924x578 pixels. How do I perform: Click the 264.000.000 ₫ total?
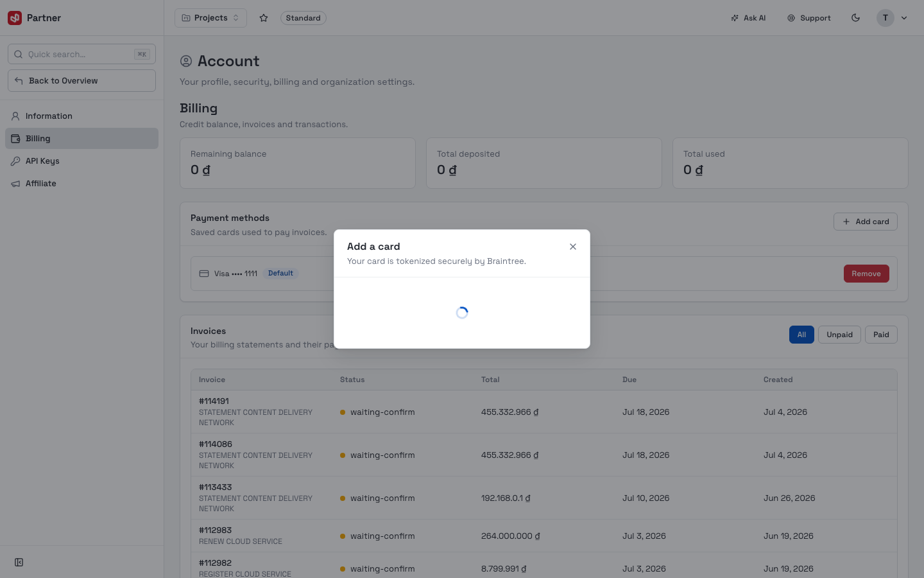[511, 536]
